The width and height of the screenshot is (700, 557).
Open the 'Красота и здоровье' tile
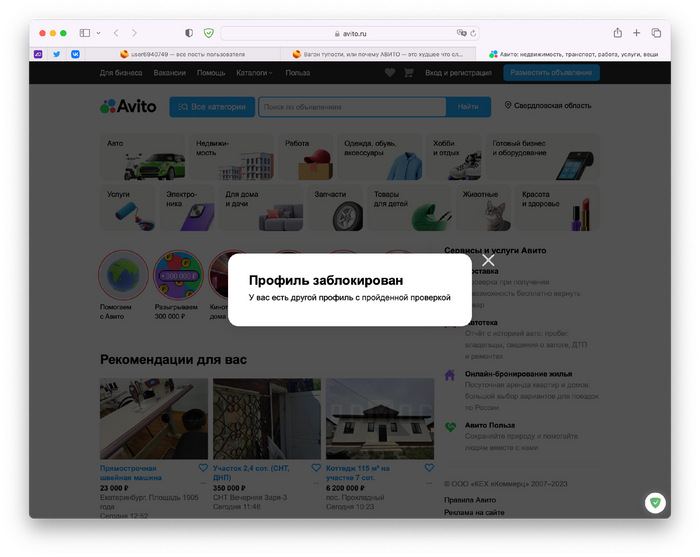pos(558,208)
